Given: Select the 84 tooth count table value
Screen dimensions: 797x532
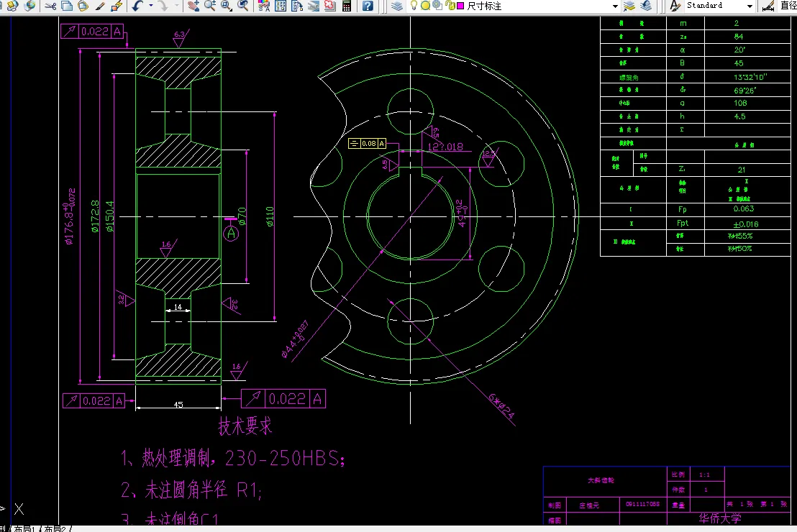Looking at the screenshot, I should 739,37.
